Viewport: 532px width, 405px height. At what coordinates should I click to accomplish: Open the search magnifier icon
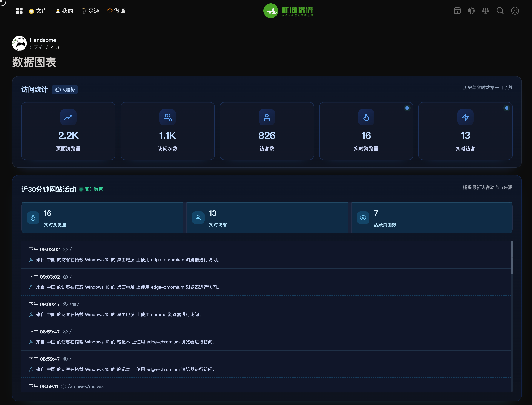coord(500,11)
